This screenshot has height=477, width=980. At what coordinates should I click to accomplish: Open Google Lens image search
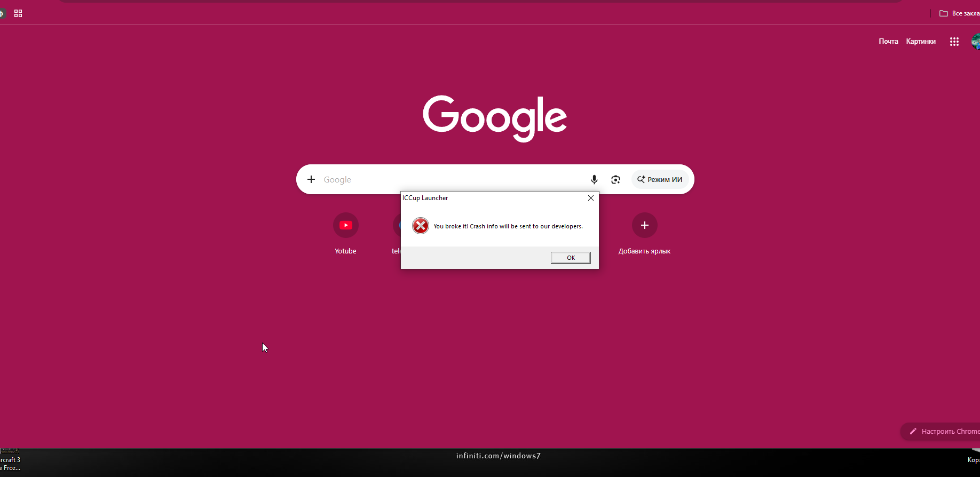(615, 180)
